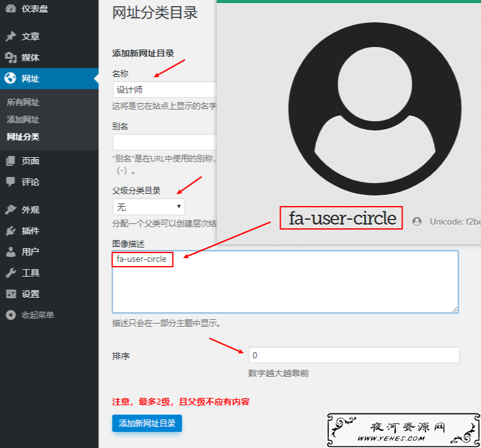The height and width of the screenshot is (448, 481).
Task: Open the 插件 menu
Action: click(49, 231)
